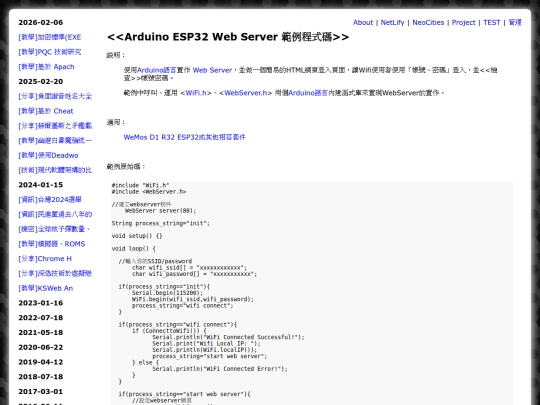
Task: Click code line WebServer server(80);
Action: pyautogui.click(x=160, y=211)
